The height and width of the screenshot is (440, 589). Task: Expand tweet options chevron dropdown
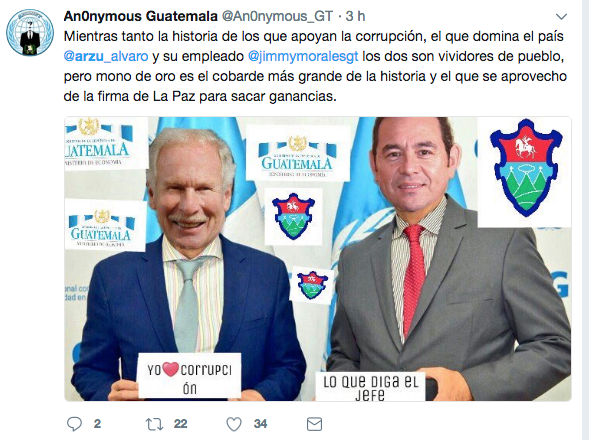tap(561, 17)
